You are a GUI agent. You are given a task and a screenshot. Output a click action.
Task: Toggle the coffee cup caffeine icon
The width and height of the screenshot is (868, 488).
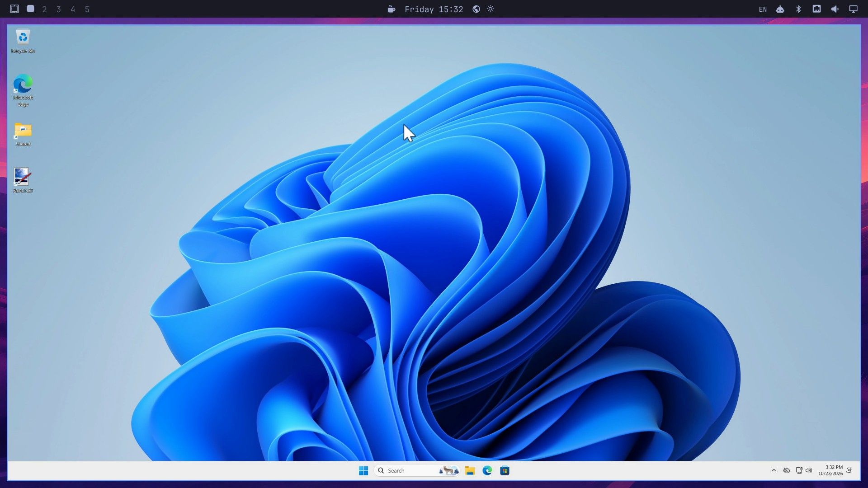coord(392,9)
